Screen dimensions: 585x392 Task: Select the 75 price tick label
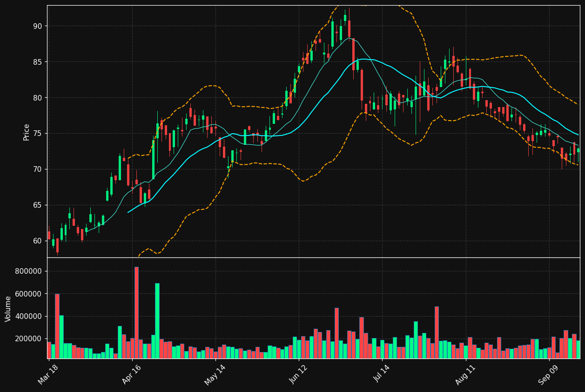37,134
